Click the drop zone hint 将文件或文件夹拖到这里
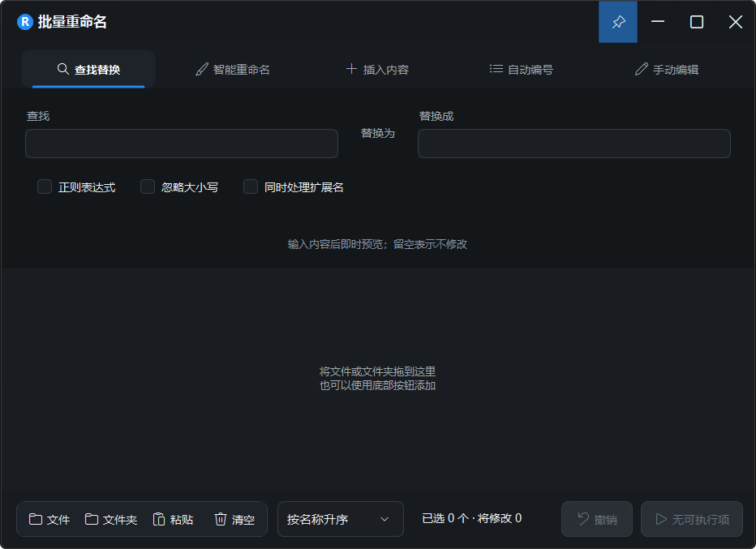Image resolution: width=756 pixels, height=549 pixels. point(377,371)
